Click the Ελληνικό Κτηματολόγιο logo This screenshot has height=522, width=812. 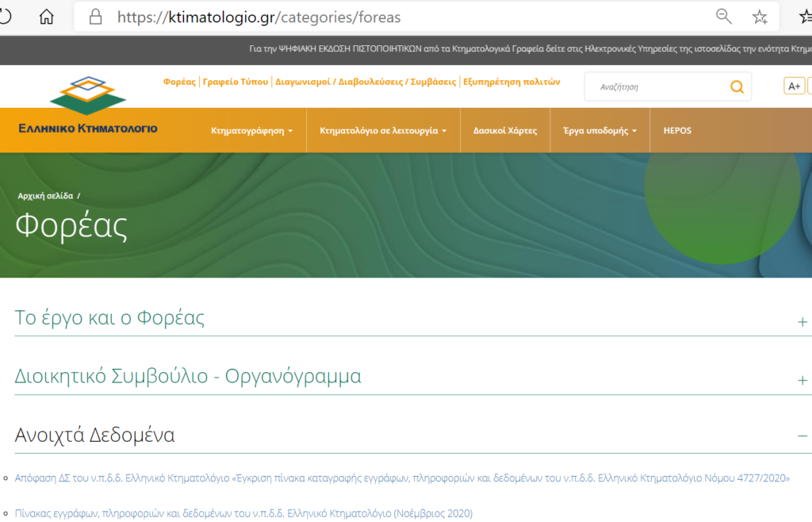pyautogui.click(x=87, y=106)
